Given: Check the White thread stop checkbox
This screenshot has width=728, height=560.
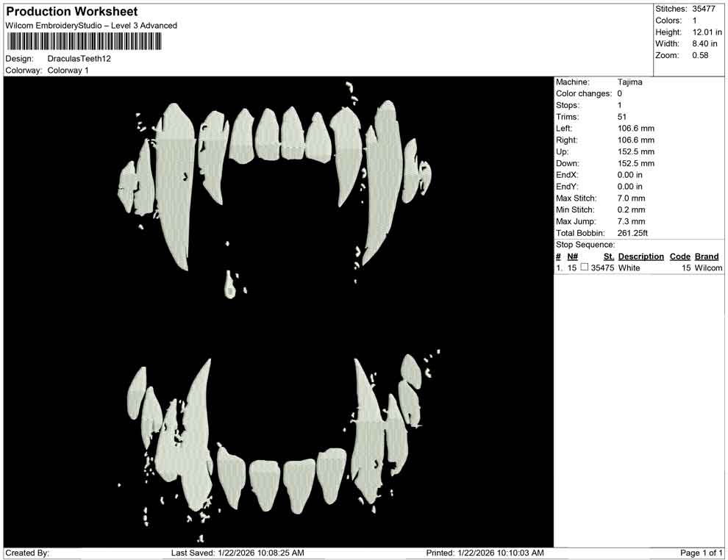Looking at the screenshot, I should (585, 268).
